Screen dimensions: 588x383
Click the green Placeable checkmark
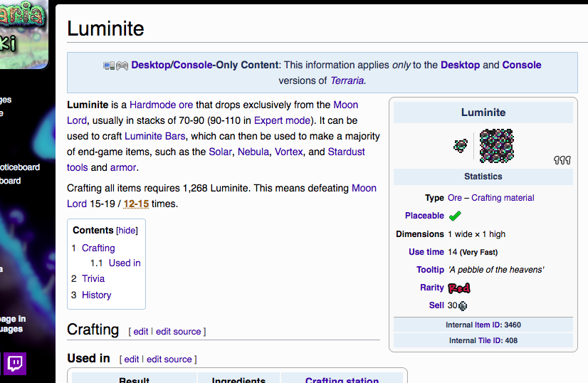[x=455, y=216]
